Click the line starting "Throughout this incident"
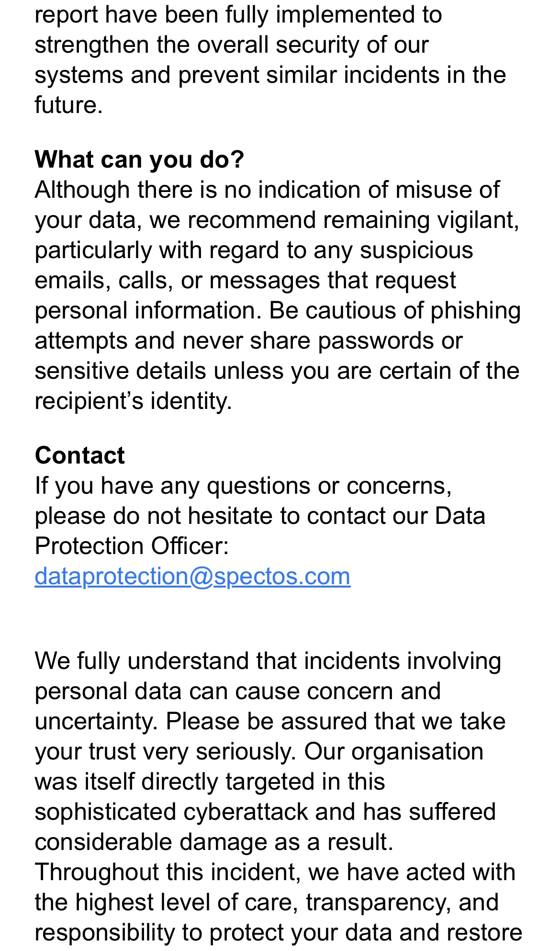 pos(275,872)
